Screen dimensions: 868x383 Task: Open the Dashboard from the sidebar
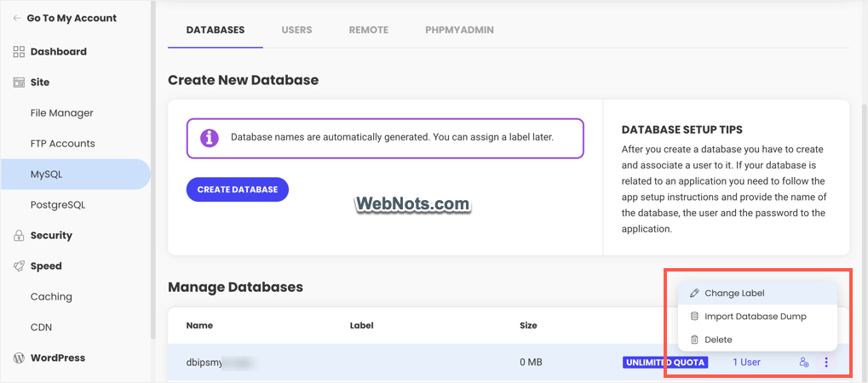pos(58,52)
